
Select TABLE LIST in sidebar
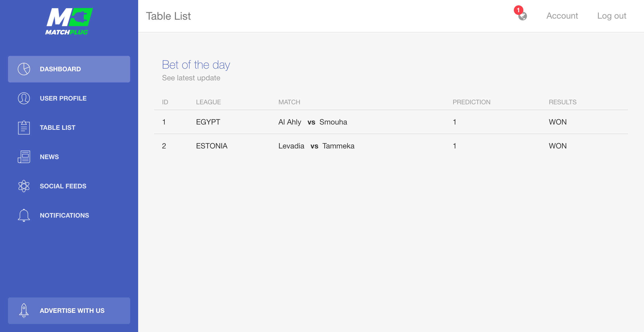(69, 128)
